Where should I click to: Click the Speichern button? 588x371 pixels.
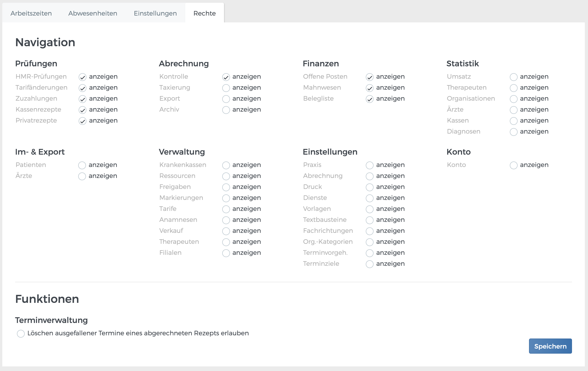tap(550, 346)
